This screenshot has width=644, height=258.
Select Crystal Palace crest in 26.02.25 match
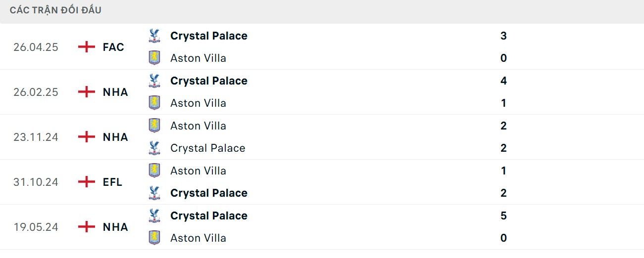pyautogui.click(x=154, y=81)
